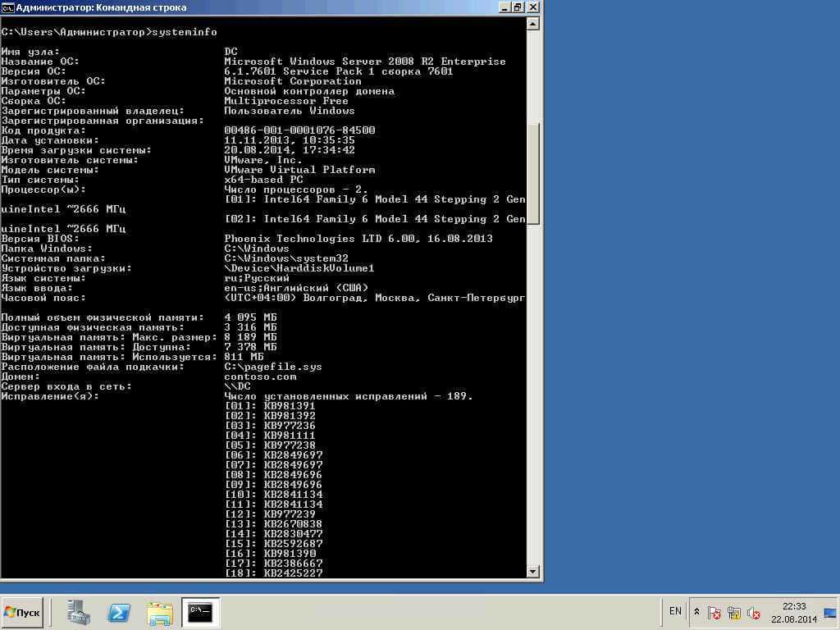The height and width of the screenshot is (630, 840).
Task: Open the muted volume speaker tray icon
Action: (753, 613)
